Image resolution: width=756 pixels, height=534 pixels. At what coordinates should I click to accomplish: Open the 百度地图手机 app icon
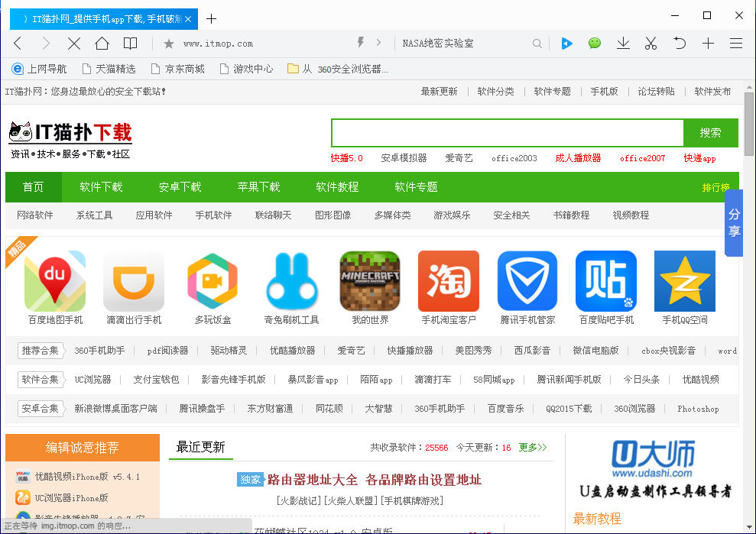tap(54, 279)
